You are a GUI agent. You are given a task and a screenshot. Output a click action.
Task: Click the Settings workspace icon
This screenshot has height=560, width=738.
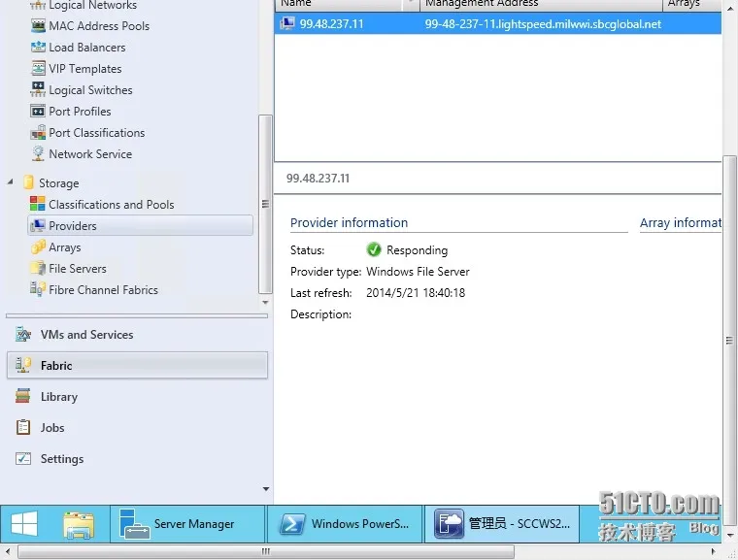23,458
